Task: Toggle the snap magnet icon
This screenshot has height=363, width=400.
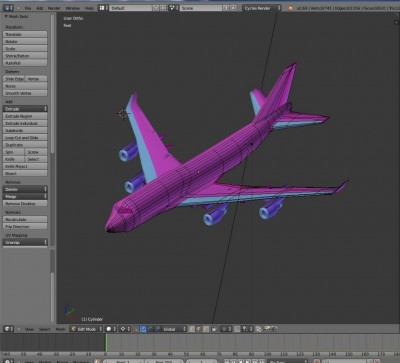Action: [237, 329]
